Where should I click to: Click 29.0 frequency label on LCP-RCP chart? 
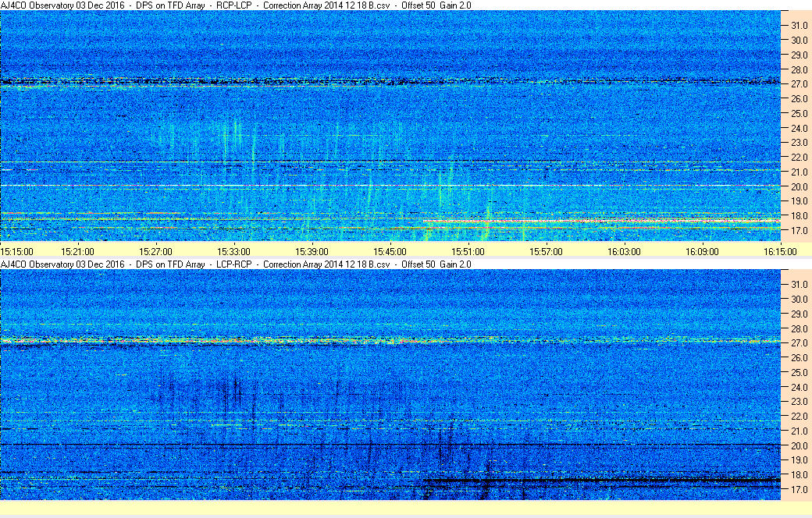(x=799, y=314)
